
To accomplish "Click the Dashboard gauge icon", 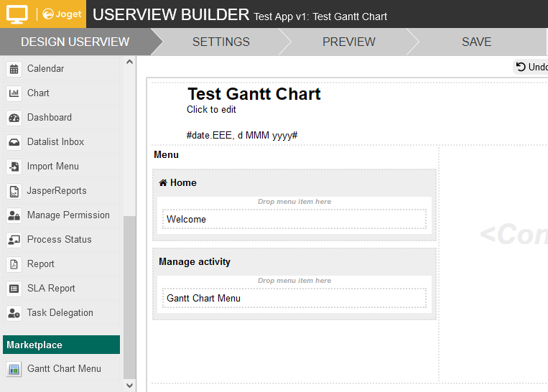I will pos(14,118).
